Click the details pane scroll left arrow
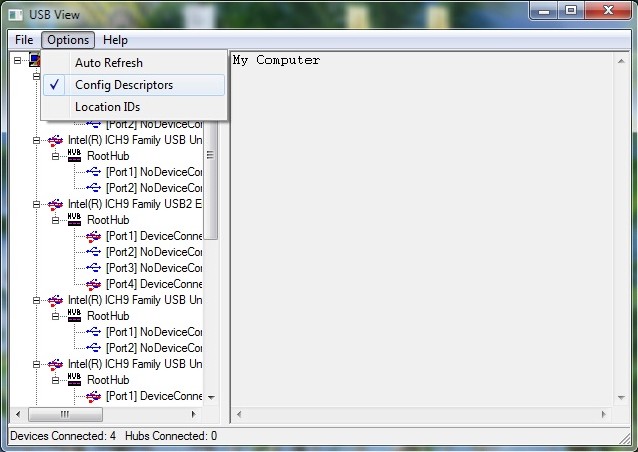Screen dimensions: 638x452 (x=239, y=415)
